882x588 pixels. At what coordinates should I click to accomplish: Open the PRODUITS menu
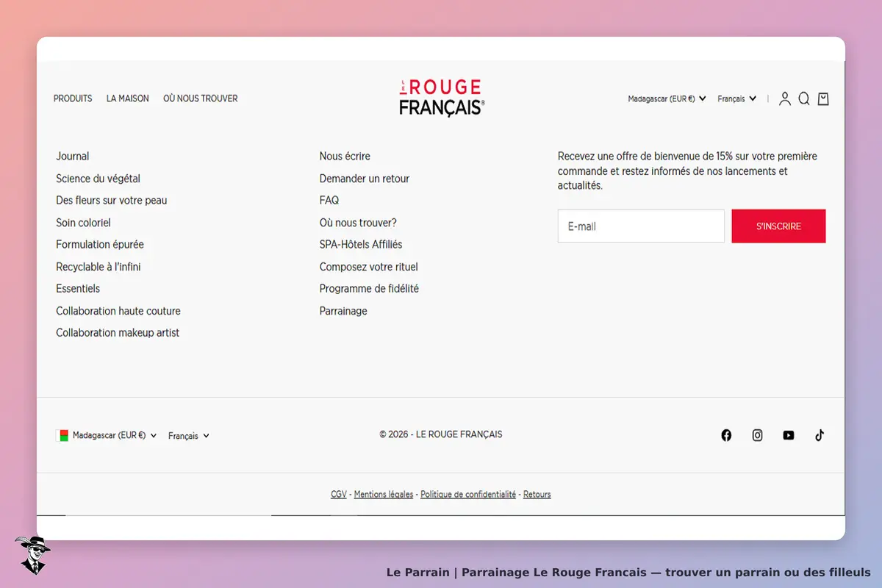(x=73, y=98)
